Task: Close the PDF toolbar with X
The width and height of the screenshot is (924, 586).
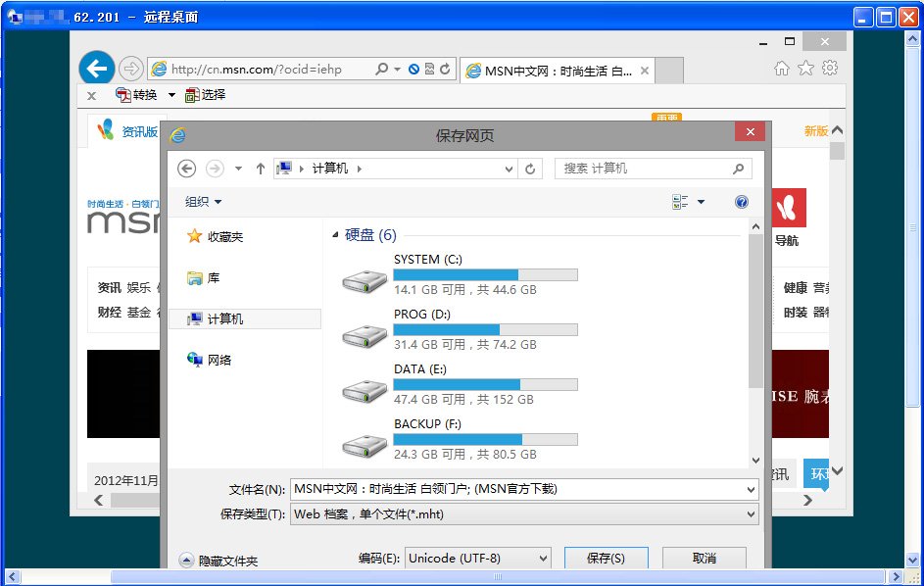Action: [x=91, y=95]
